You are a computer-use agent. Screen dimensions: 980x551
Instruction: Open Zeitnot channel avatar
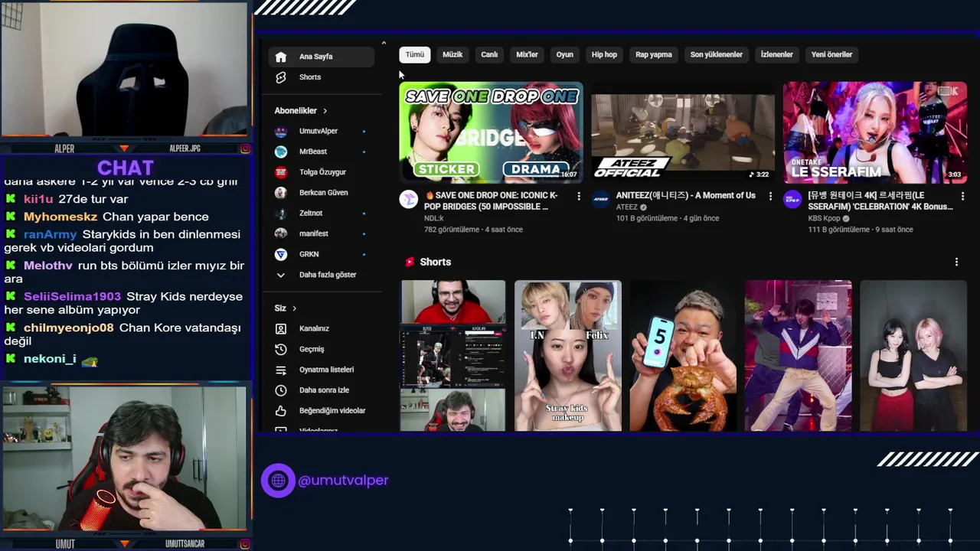(281, 213)
